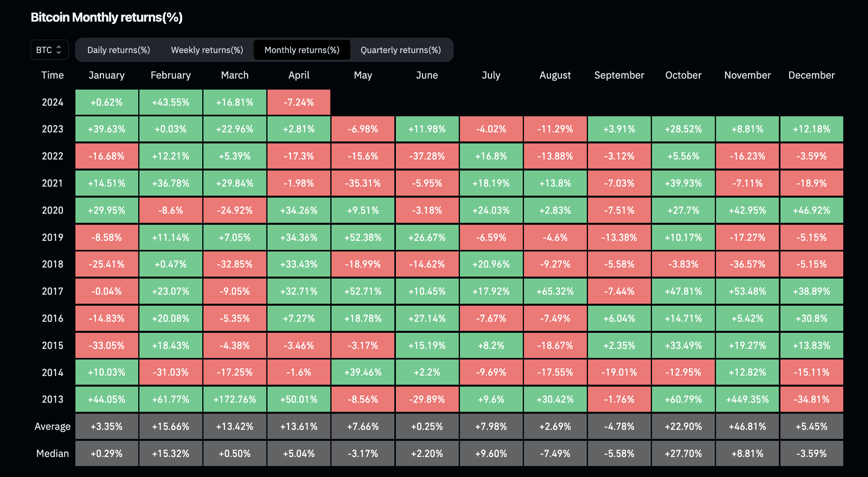Select the February column header
Screen dimensions: 868x477
171,75
